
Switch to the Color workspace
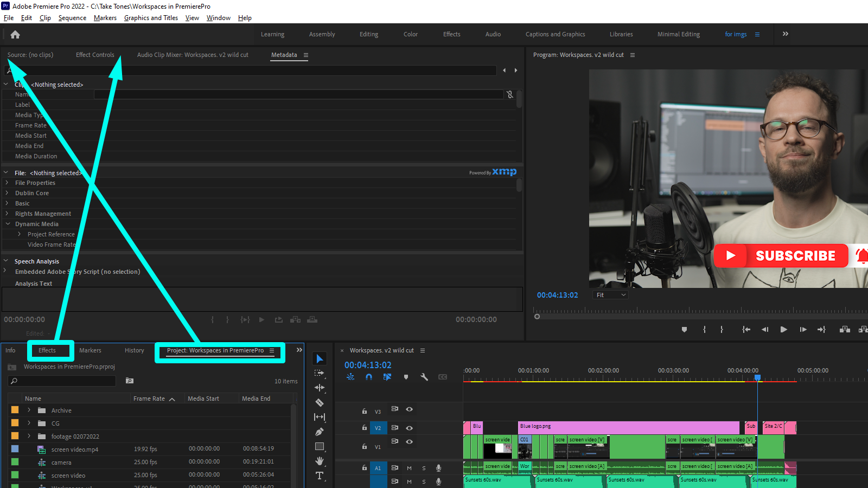click(x=410, y=34)
